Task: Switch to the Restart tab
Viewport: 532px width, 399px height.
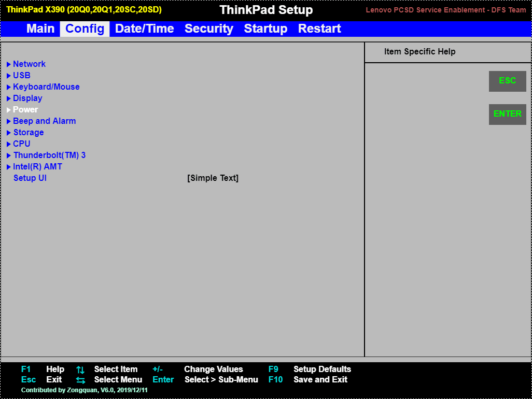Action: coord(319,28)
